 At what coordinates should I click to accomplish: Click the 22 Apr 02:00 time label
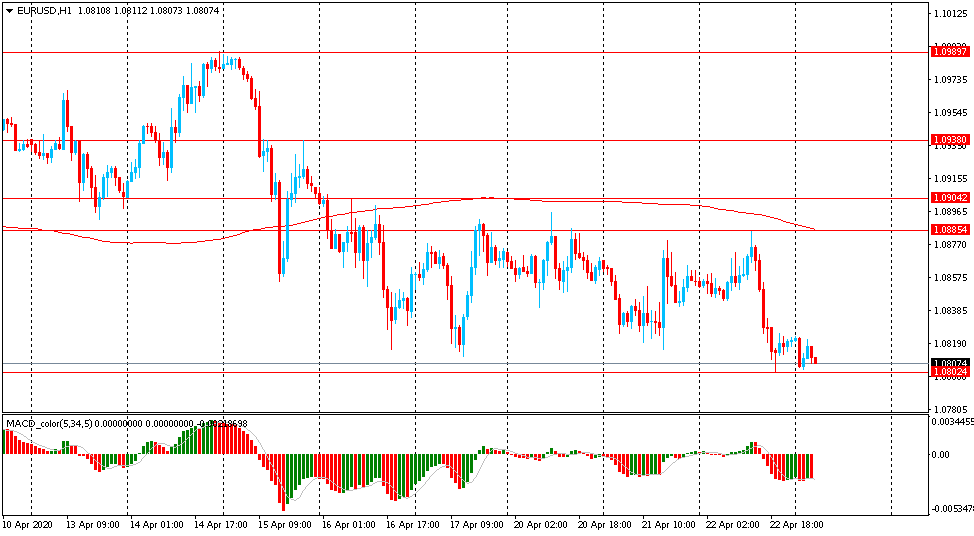pos(733,525)
